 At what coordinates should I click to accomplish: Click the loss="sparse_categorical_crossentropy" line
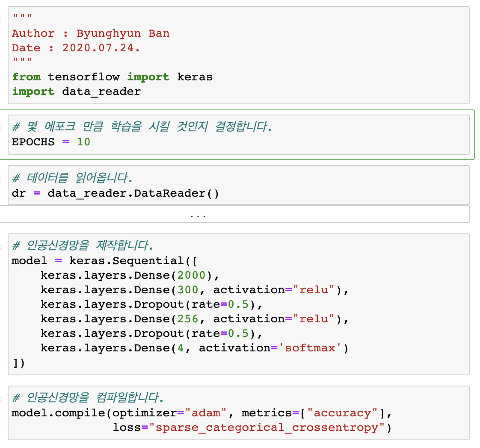click(x=252, y=427)
